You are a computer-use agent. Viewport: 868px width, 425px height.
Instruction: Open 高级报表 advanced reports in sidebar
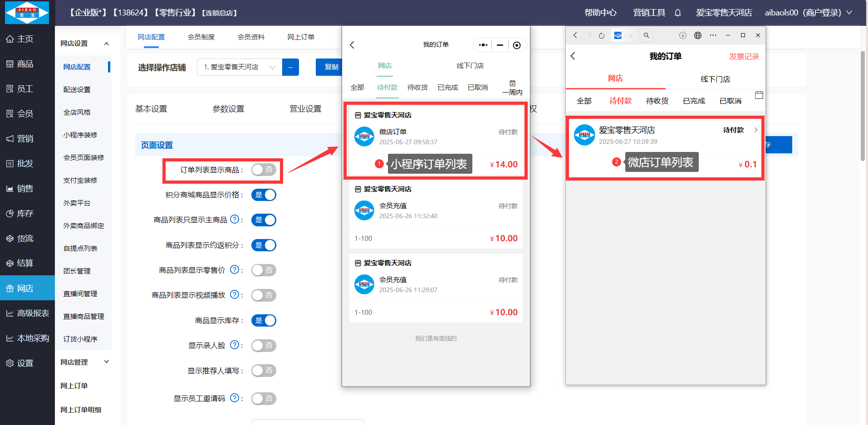pyautogui.click(x=27, y=313)
